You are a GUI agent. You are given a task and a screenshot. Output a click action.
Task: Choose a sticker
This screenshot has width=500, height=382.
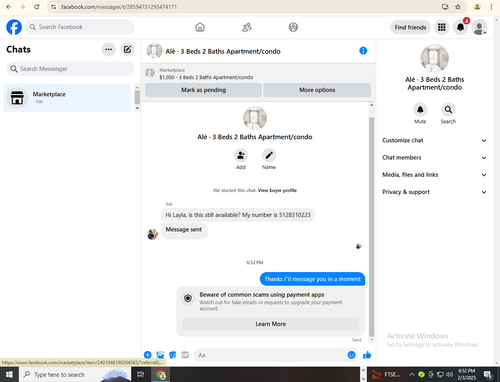[x=173, y=355]
